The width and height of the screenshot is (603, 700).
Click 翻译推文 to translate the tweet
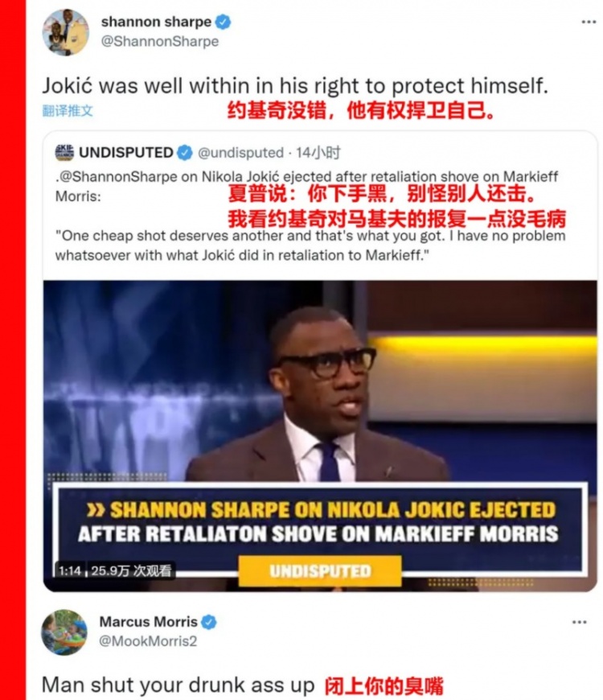coord(68,111)
